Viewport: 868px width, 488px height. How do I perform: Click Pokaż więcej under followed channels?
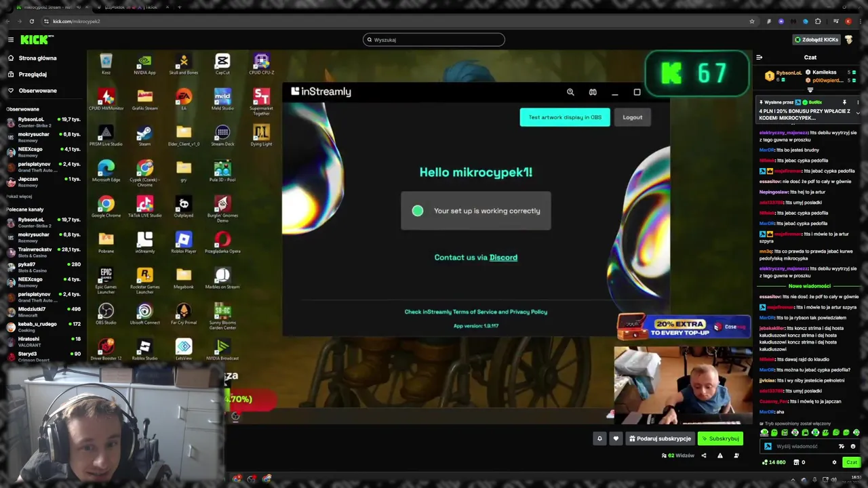[x=19, y=197]
